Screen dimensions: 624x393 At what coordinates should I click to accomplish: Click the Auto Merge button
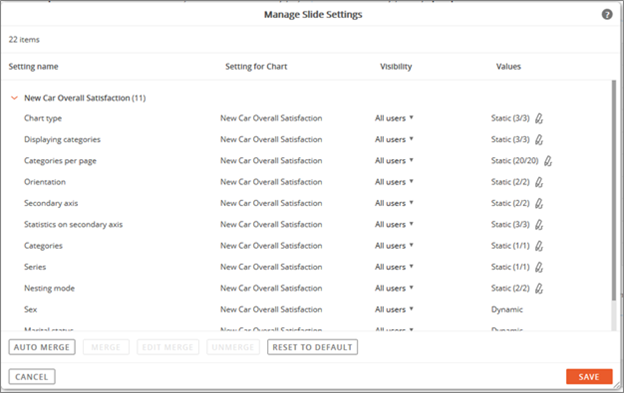[42, 347]
